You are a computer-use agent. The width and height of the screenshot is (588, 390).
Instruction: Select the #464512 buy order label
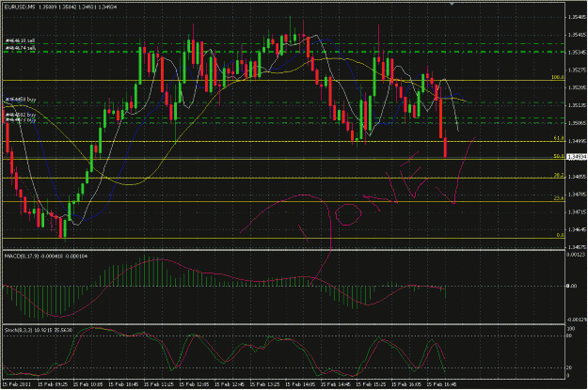[21, 115]
